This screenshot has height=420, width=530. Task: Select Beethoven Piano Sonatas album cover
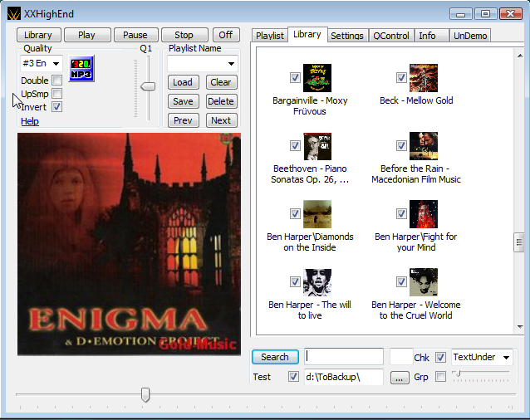[317, 146]
